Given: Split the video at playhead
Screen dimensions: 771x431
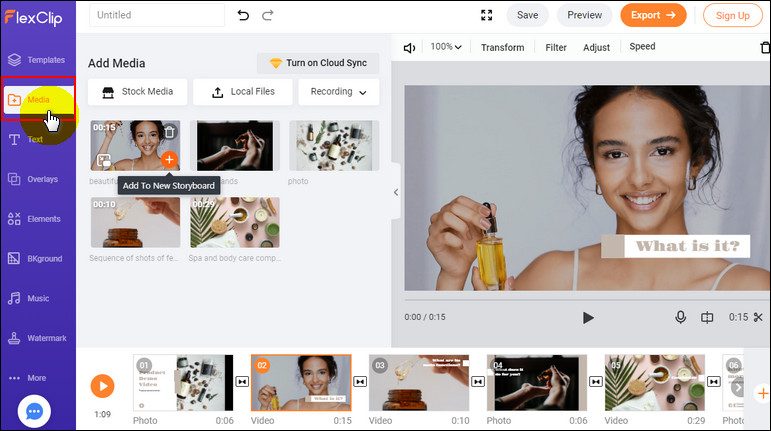Looking at the screenshot, I should (707, 317).
